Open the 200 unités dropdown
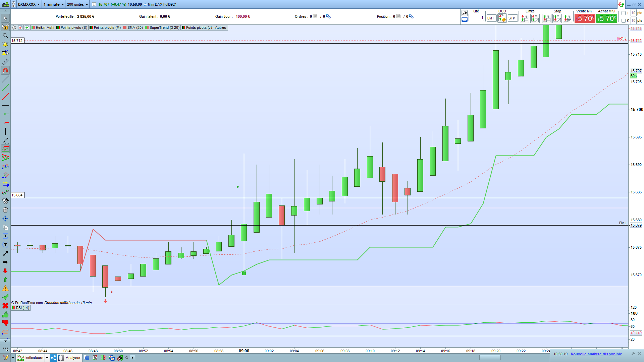 tap(77, 4)
